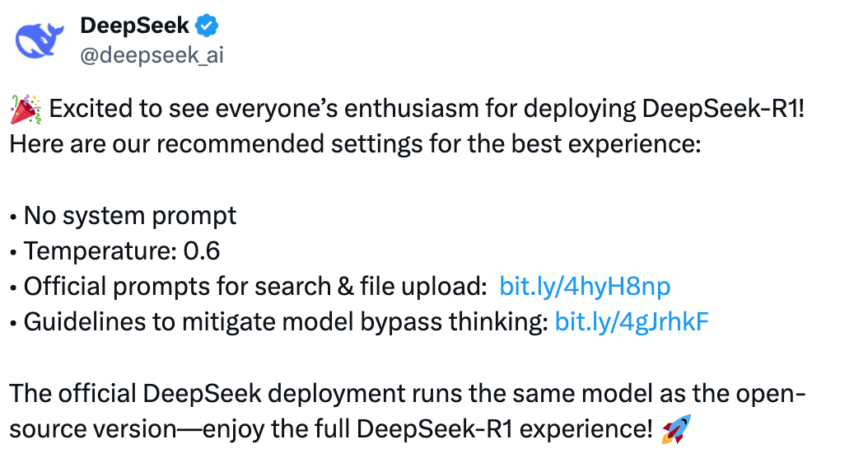Screen dimensions: 868x463
Task: Click "enjoy the full DeepSeek-R1 experience!" text
Action: 428,428
